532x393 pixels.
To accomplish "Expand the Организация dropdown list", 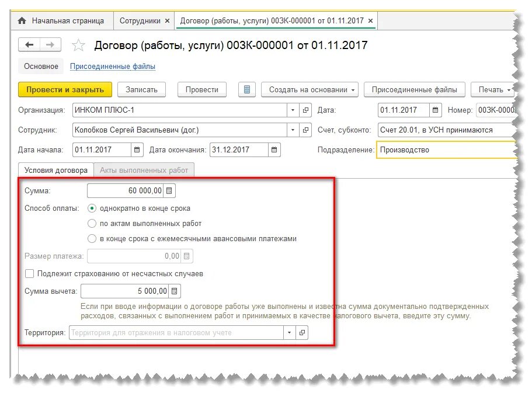I will click(x=293, y=110).
